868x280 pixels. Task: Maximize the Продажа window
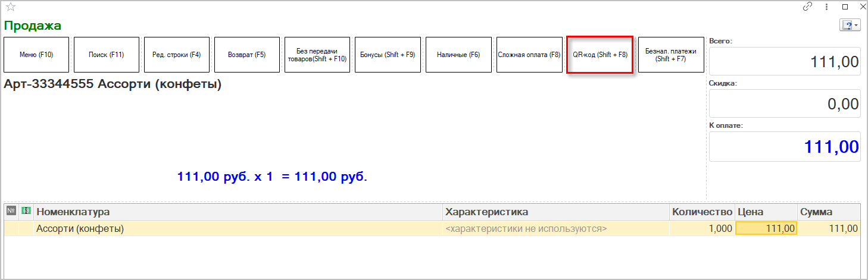845,7
